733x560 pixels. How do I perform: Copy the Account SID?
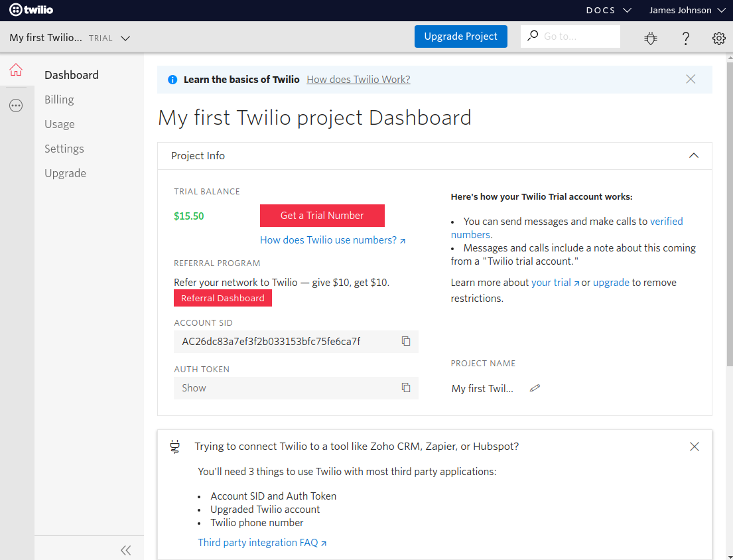pyautogui.click(x=406, y=341)
